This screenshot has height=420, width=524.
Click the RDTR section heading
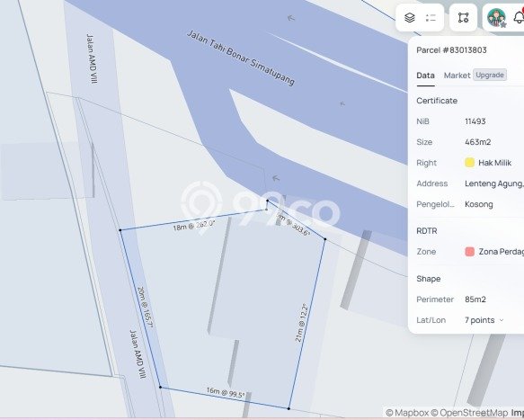427,231
